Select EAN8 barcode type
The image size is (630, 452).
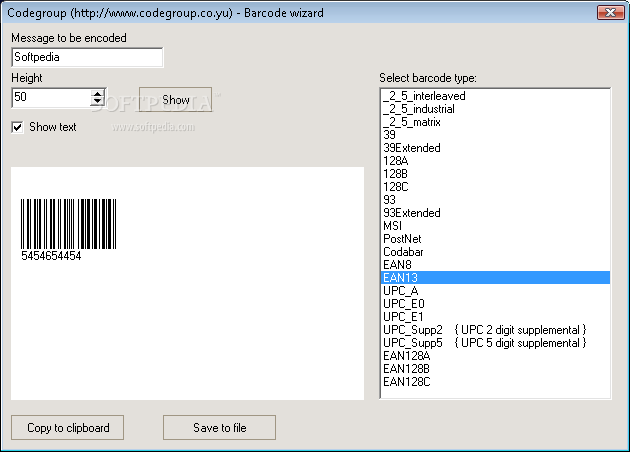pyautogui.click(x=495, y=265)
